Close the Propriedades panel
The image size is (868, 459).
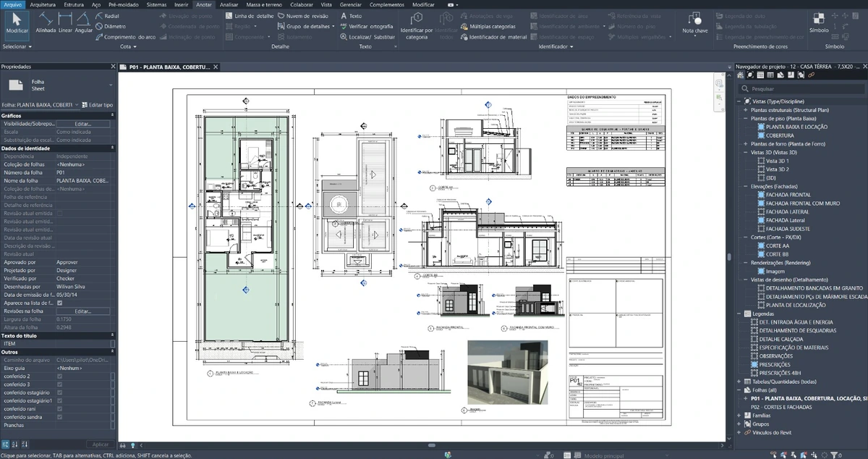pyautogui.click(x=112, y=67)
